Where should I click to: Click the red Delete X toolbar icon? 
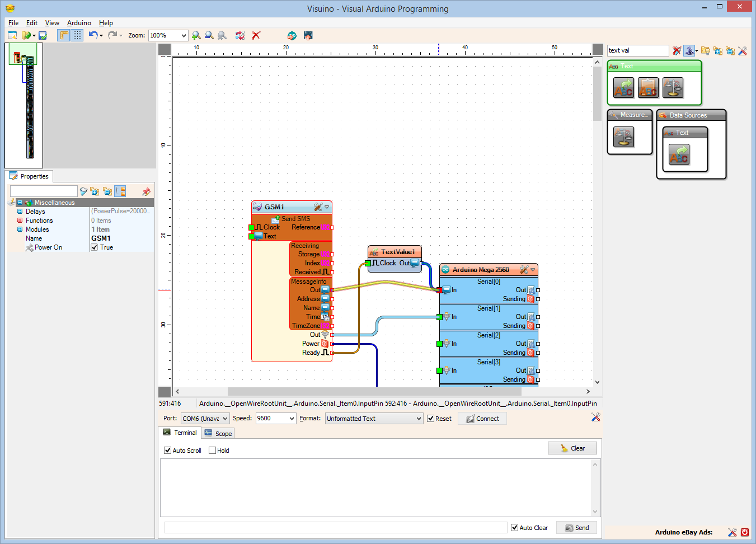coord(256,35)
